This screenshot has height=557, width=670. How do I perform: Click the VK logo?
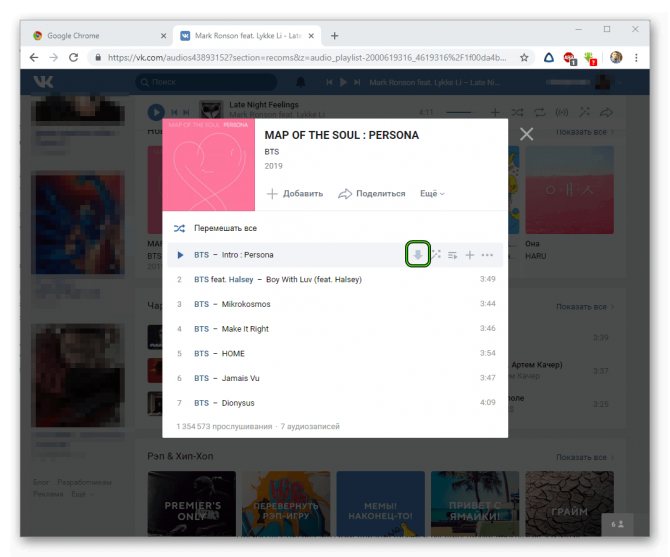point(43,82)
